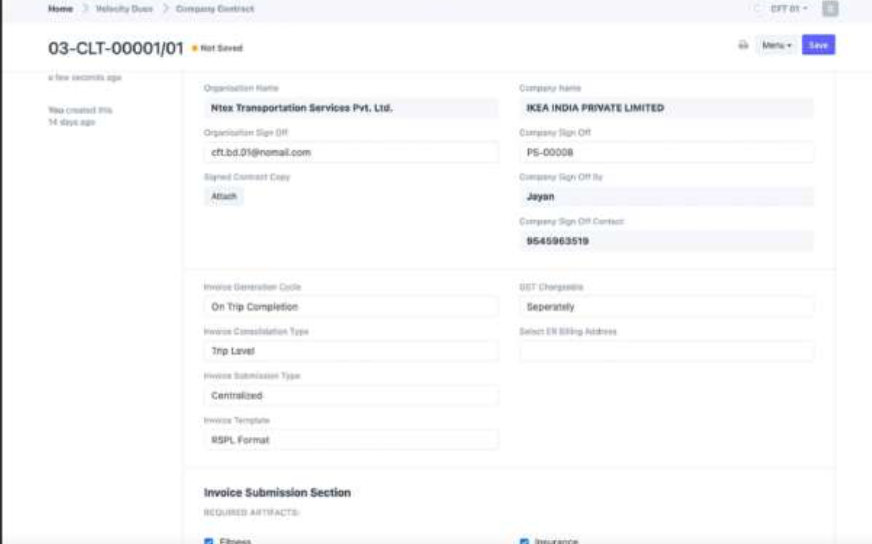Viewport: 872px width, 544px height.
Task: Click the print icon beside Menu
Action: 743,45
